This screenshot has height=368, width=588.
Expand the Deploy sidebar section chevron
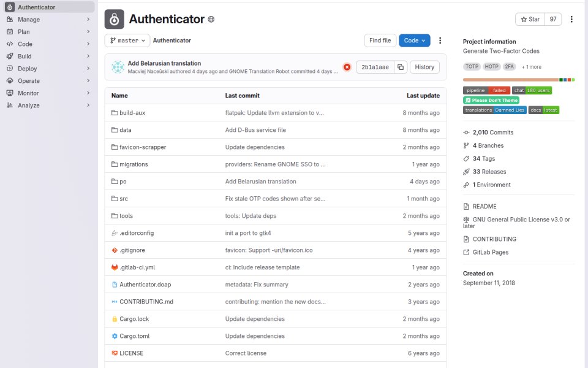point(88,68)
